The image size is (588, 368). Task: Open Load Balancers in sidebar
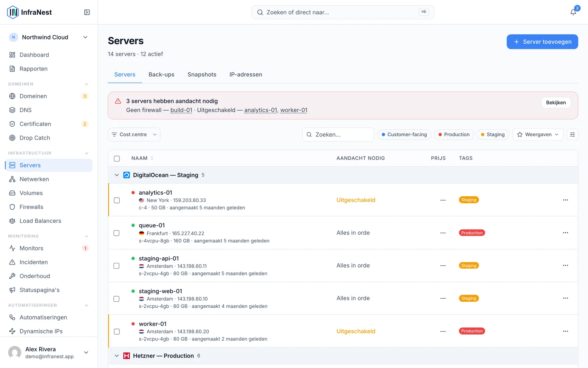tap(49, 221)
